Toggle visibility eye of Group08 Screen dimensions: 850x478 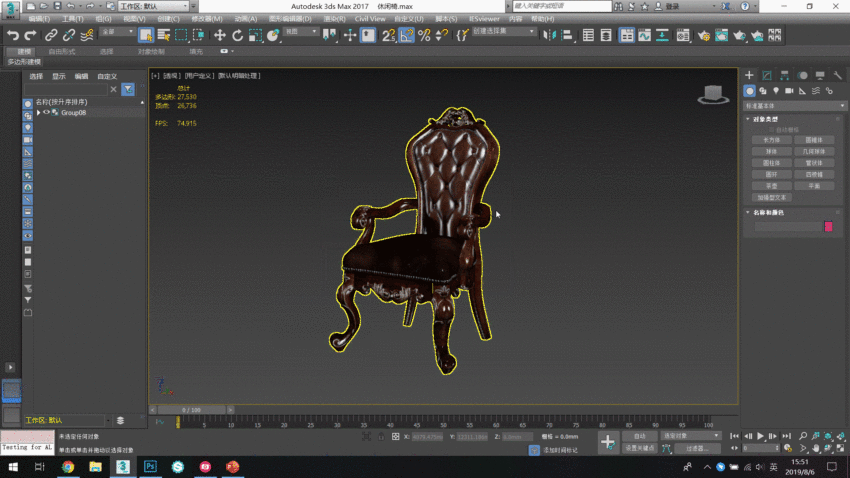point(46,113)
